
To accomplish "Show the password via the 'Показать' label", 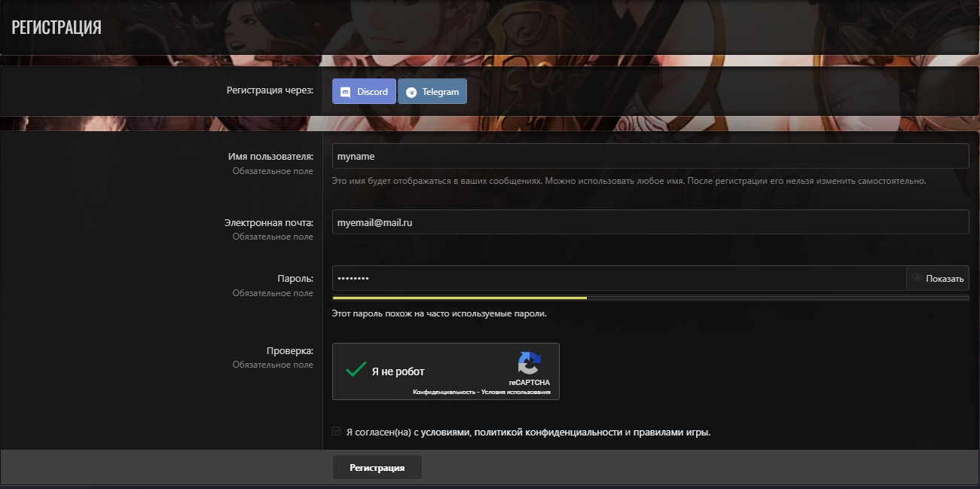I will (x=945, y=279).
